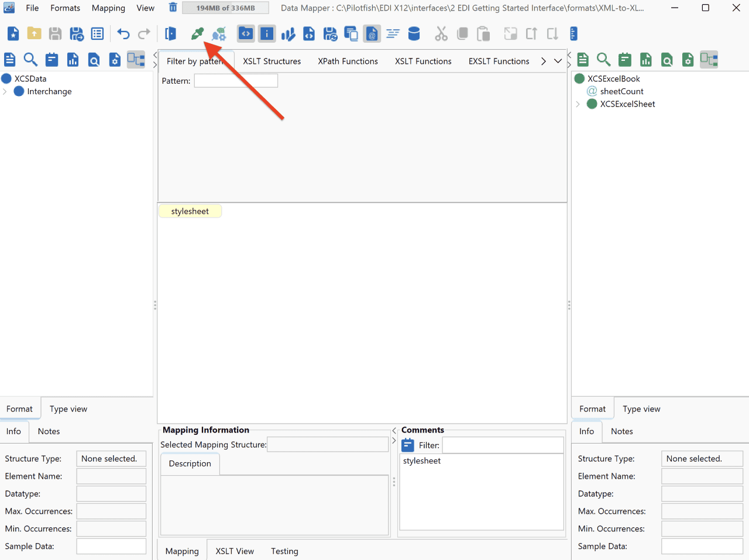Undo the last action

pyautogui.click(x=123, y=34)
